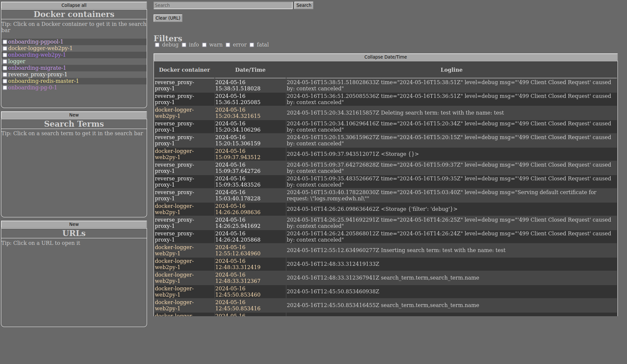Select the 15:09:37.642726 timestamp cell
This screenshot has height=364, width=627.
[x=250, y=168]
